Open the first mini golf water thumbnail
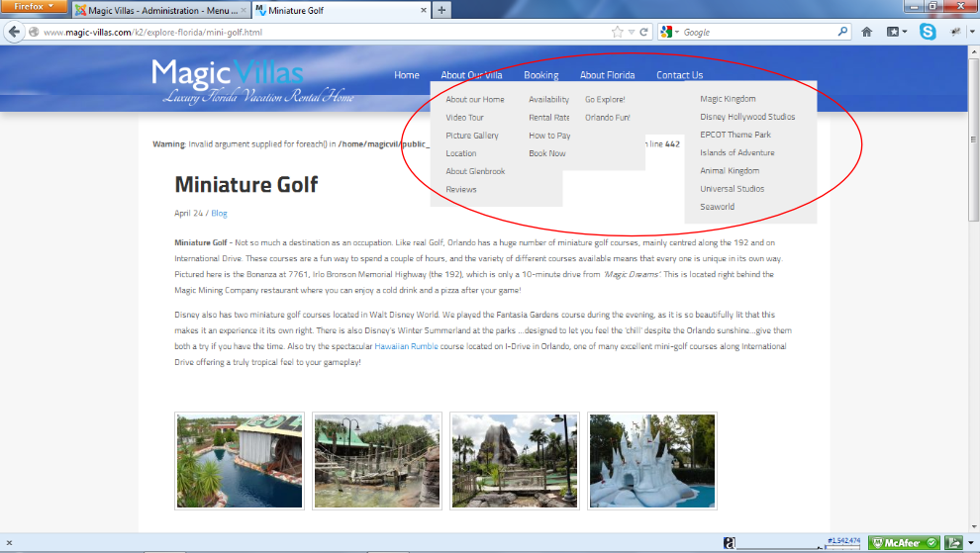The image size is (980, 553). pos(240,461)
